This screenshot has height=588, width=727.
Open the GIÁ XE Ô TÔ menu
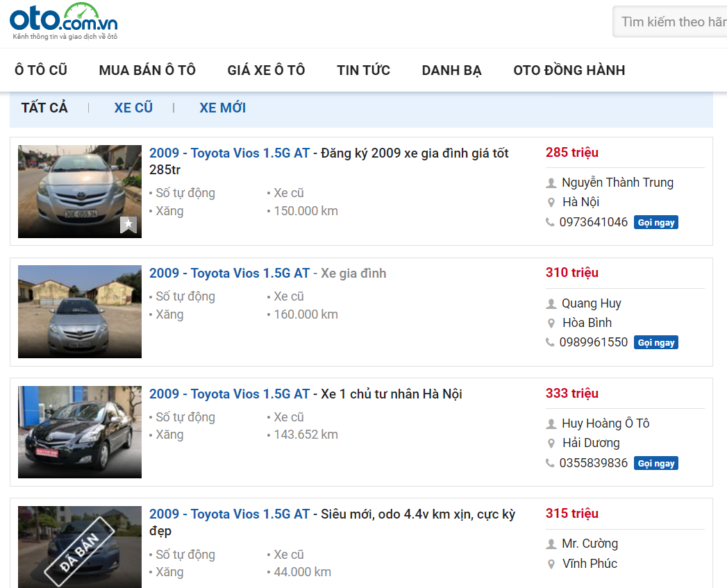(266, 70)
